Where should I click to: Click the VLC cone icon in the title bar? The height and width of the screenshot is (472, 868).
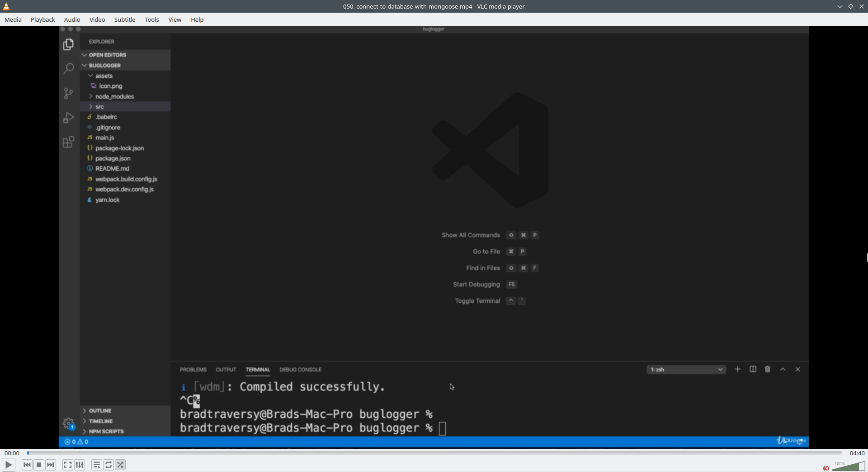[6, 6]
